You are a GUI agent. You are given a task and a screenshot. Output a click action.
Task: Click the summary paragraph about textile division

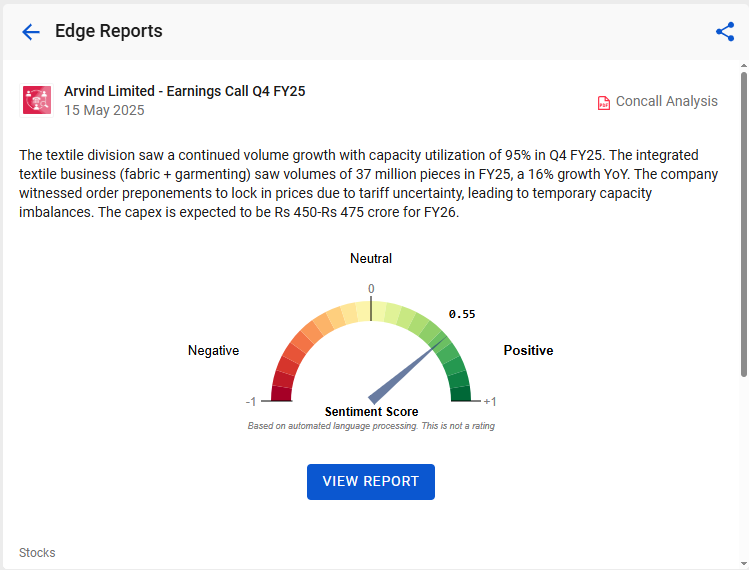coord(368,184)
